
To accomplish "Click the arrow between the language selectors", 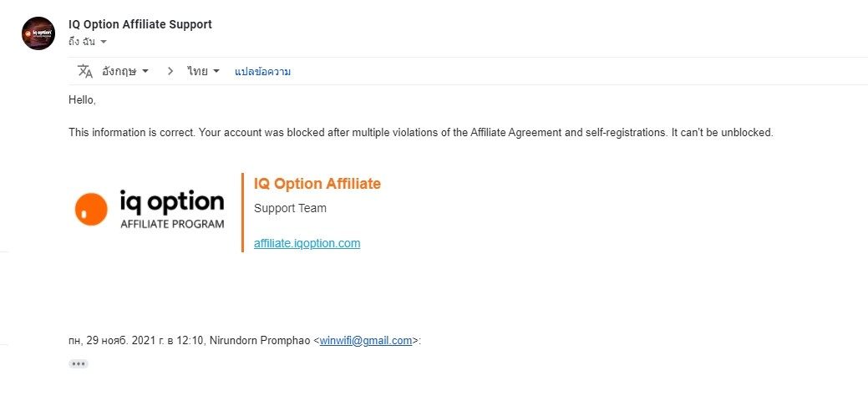I will 170,71.
